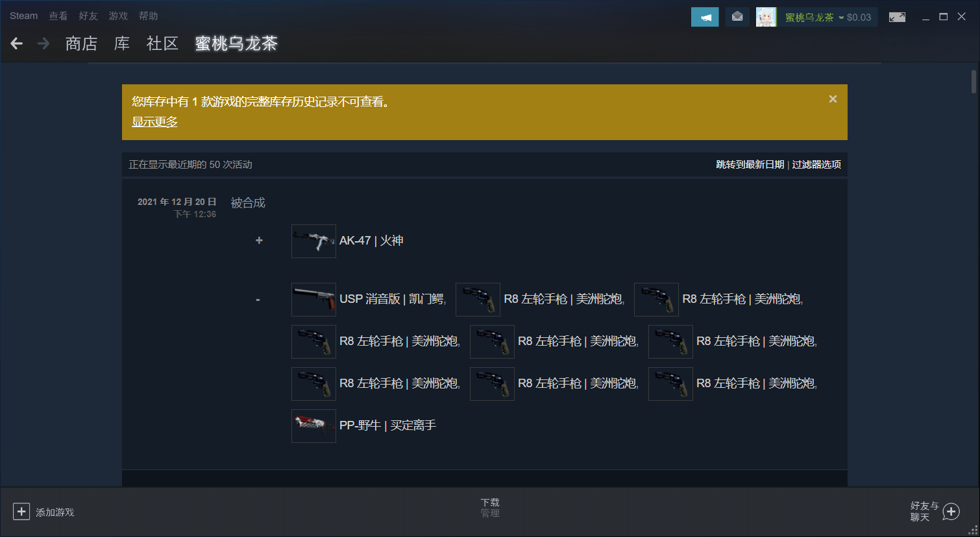Screen dimensions: 980x537
Task: Open 过滤器选项 link
Action: [816, 165]
